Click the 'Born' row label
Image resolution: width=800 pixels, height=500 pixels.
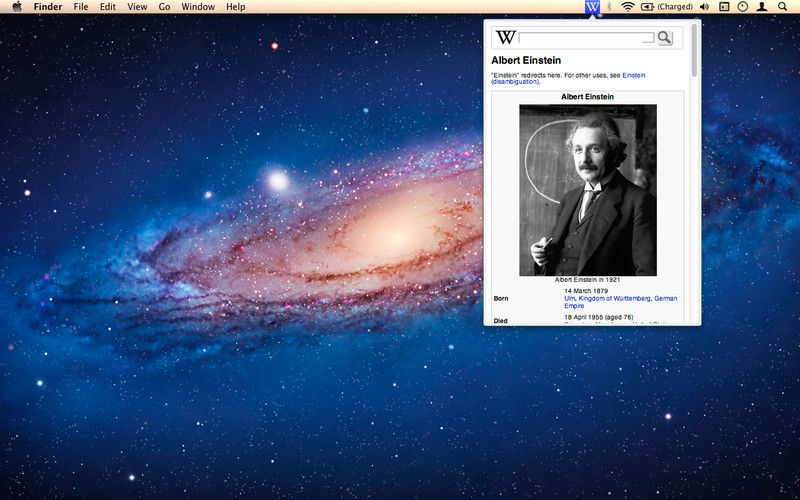pos(501,298)
